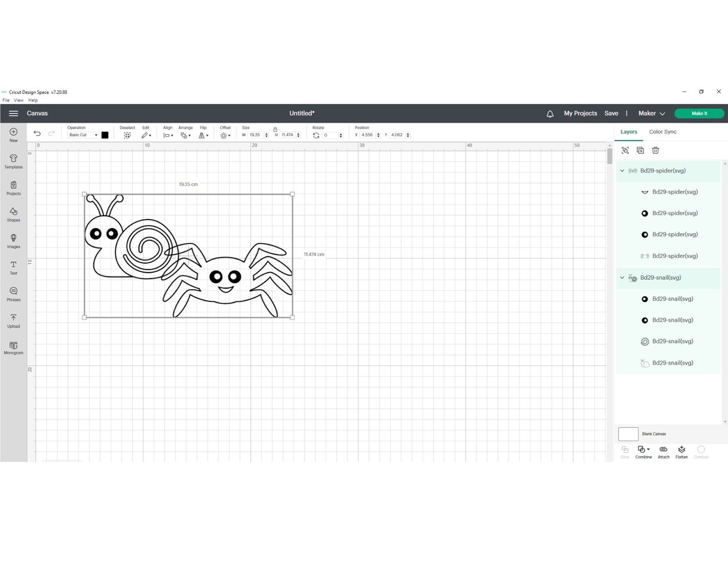
Task: Click the delete trash icon in Layers panel
Action: 655,150
